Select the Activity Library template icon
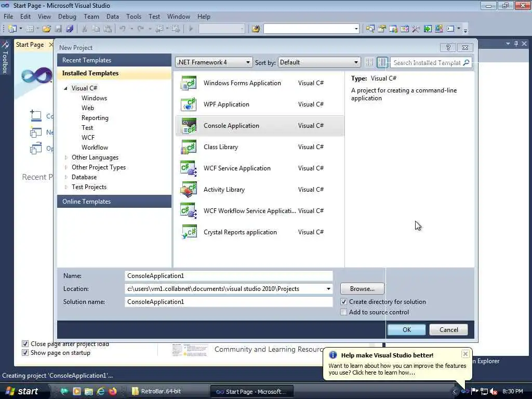 click(x=189, y=190)
